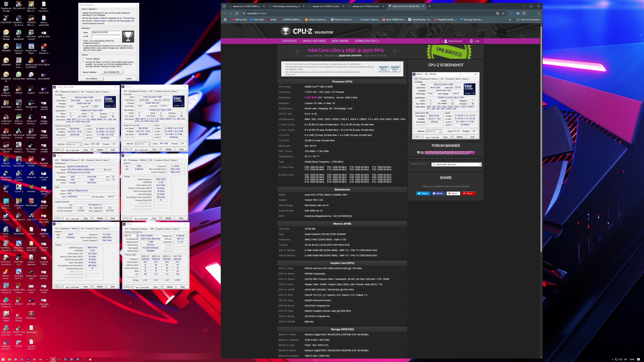This screenshot has height=362, width=644.
Task: Open the Chrome apps grid in the bookmarks bar
Action: point(225,19)
